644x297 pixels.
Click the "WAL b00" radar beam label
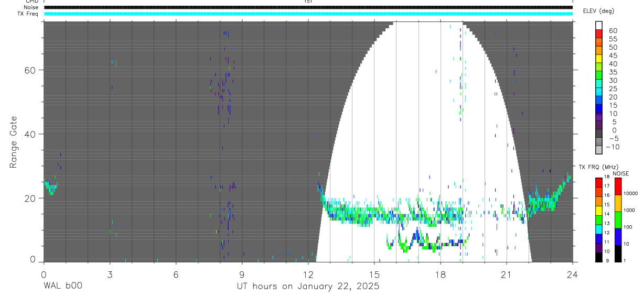(62, 287)
